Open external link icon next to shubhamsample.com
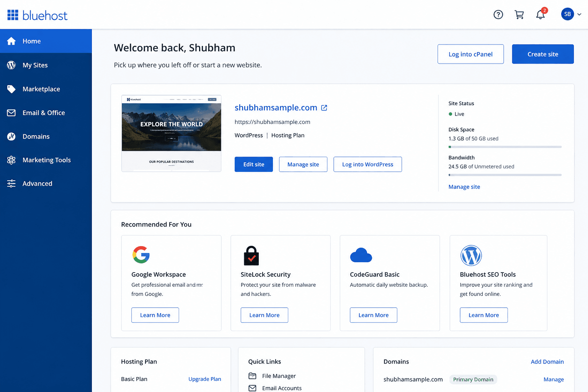This screenshot has height=392, width=588. click(324, 108)
